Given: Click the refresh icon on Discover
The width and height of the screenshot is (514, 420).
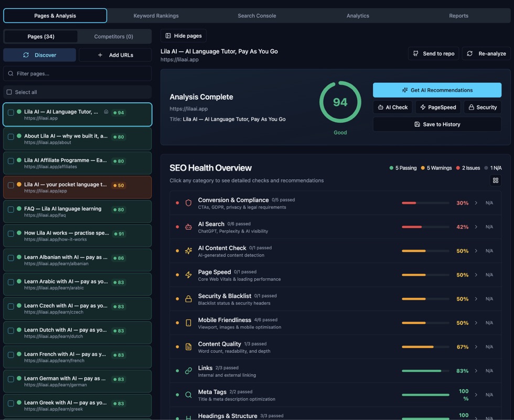Looking at the screenshot, I should click(x=26, y=55).
